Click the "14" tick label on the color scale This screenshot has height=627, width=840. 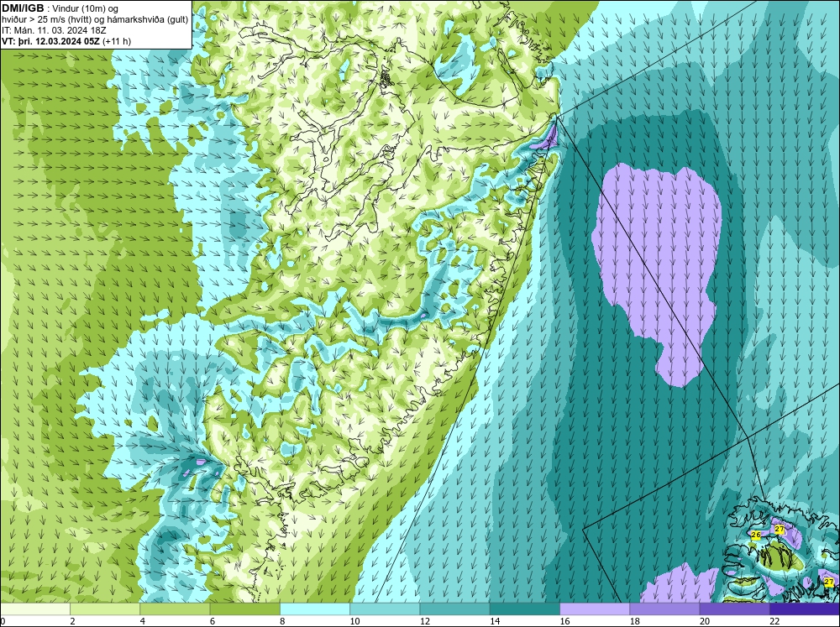(495, 621)
